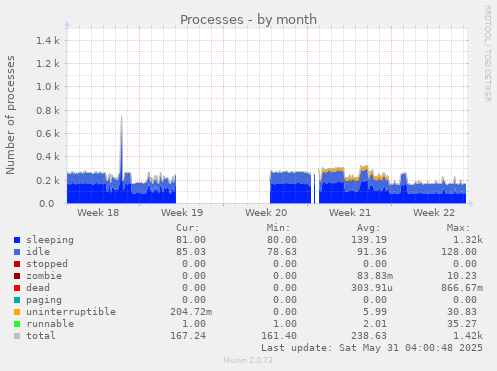Screen dimensions: 497x371
Task: Click the total average value '238.63'
Action: pyautogui.click(x=369, y=336)
